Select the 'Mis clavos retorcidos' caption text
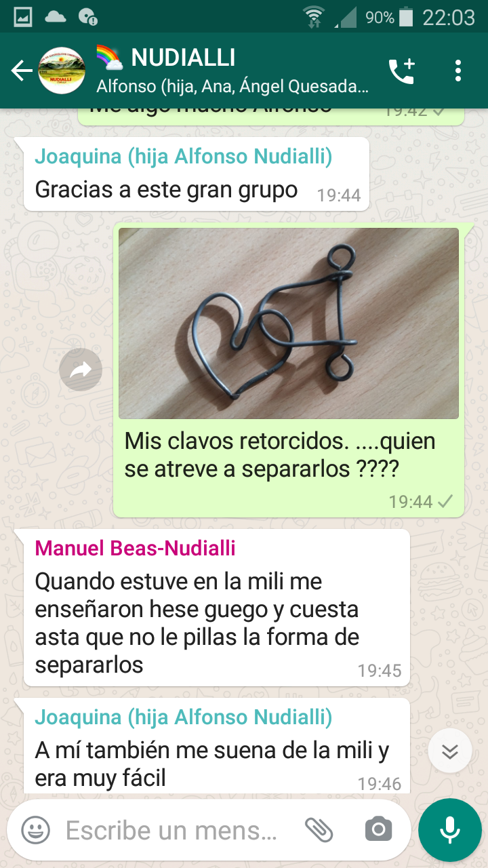Image resolution: width=488 pixels, height=868 pixels. pyautogui.click(x=280, y=454)
